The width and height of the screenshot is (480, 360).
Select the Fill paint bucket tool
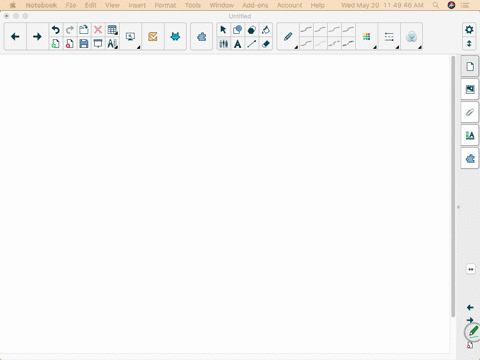(265, 30)
